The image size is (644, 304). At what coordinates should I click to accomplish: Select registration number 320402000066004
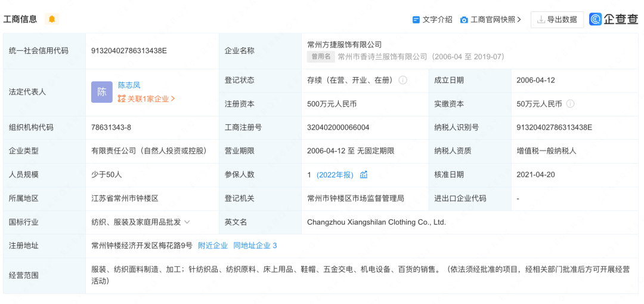pyautogui.click(x=338, y=128)
